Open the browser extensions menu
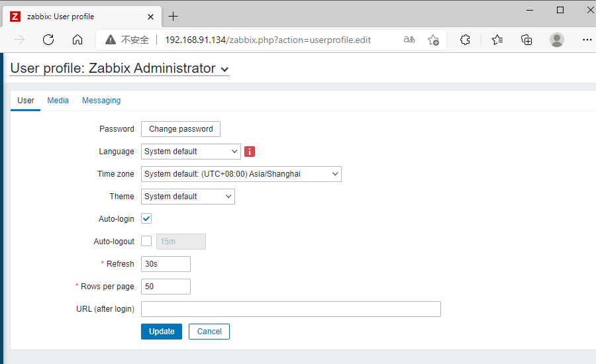This screenshot has width=596, height=364. tap(465, 40)
